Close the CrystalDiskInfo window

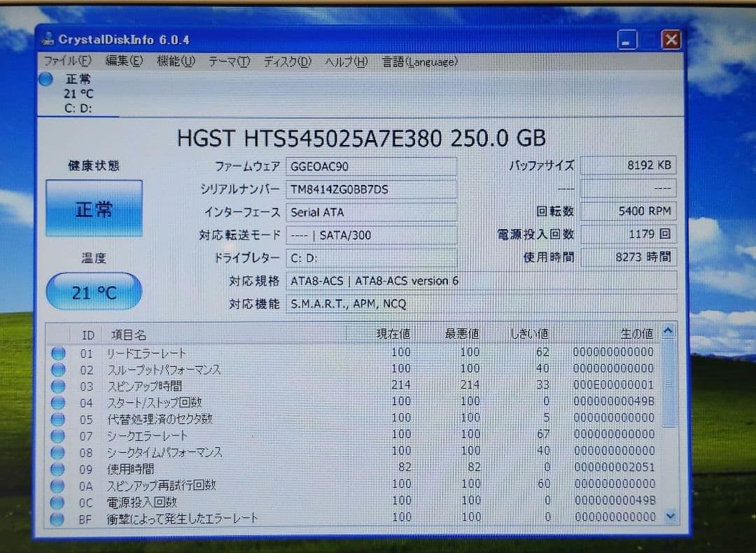pyautogui.click(x=671, y=39)
